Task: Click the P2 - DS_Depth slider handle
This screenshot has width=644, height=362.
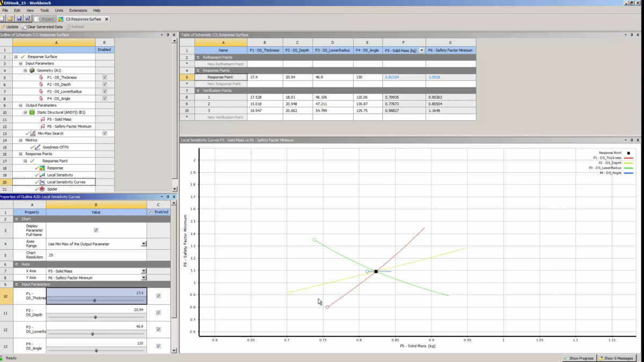Action: [96, 317]
